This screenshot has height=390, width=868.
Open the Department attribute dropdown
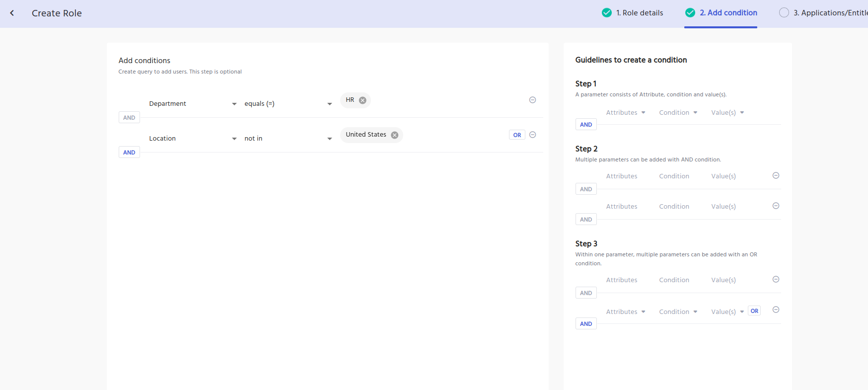[x=234, y=104]
